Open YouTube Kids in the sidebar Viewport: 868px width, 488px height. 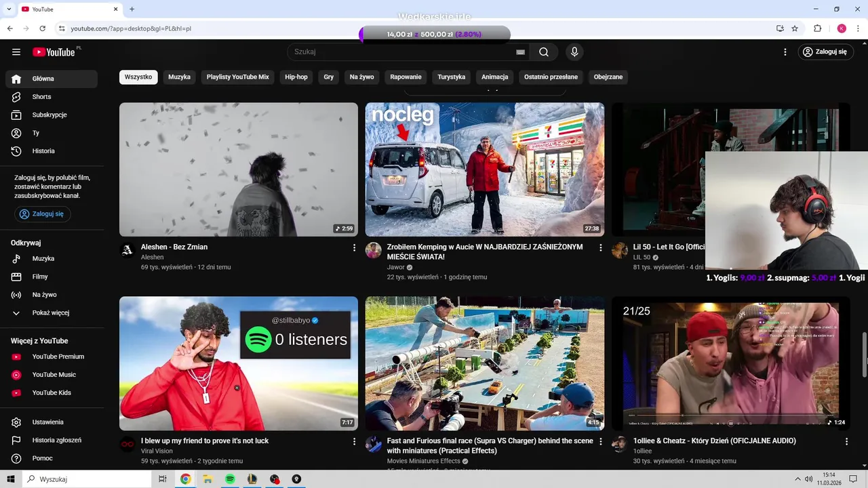click(52, 393)
